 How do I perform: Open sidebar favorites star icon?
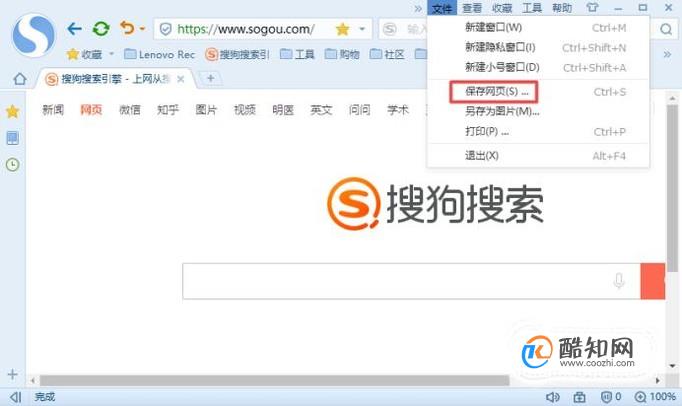(13, 111)
